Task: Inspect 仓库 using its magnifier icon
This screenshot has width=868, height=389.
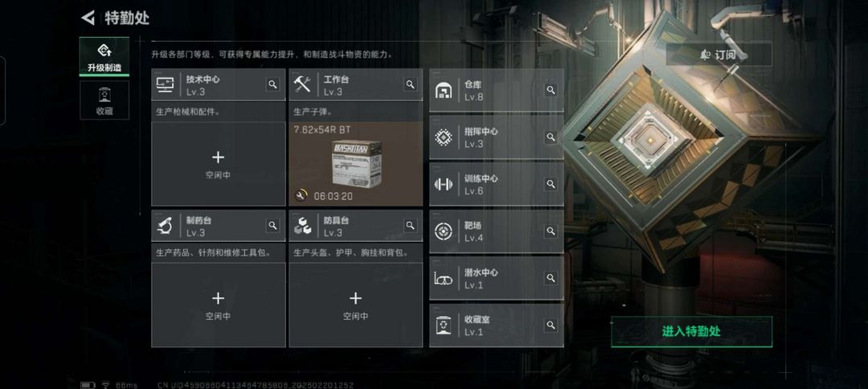Action: click(x=551, y=90)
